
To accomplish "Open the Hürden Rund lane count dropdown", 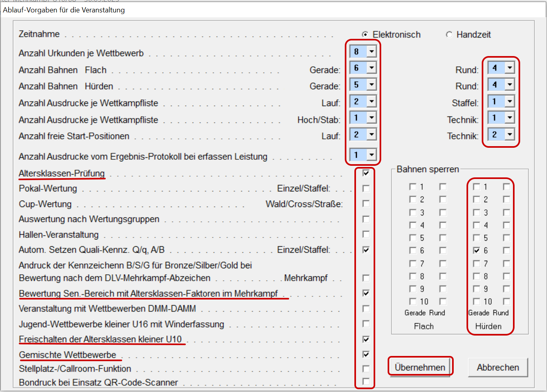I will pos(509,85).
